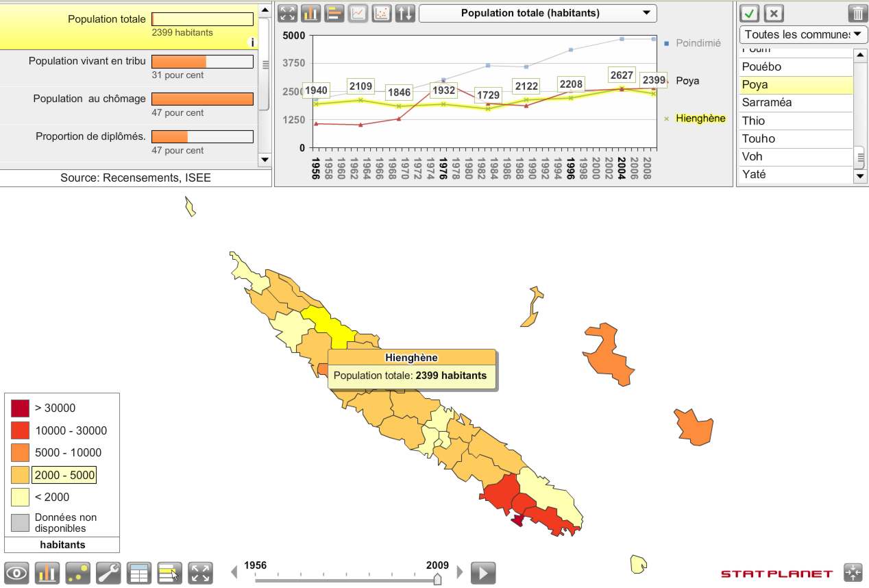Click the bottom toolbar bar chart icon
Screen dimensions: 869x588
(x=47, y=573)
